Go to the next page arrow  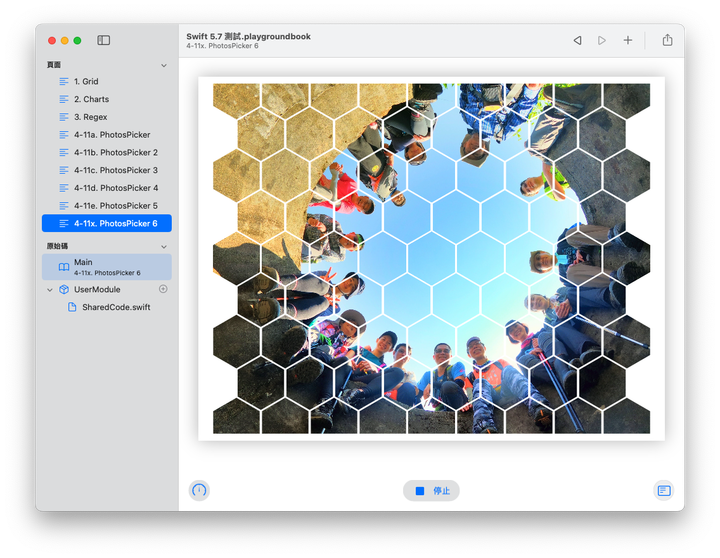(602, 40)
